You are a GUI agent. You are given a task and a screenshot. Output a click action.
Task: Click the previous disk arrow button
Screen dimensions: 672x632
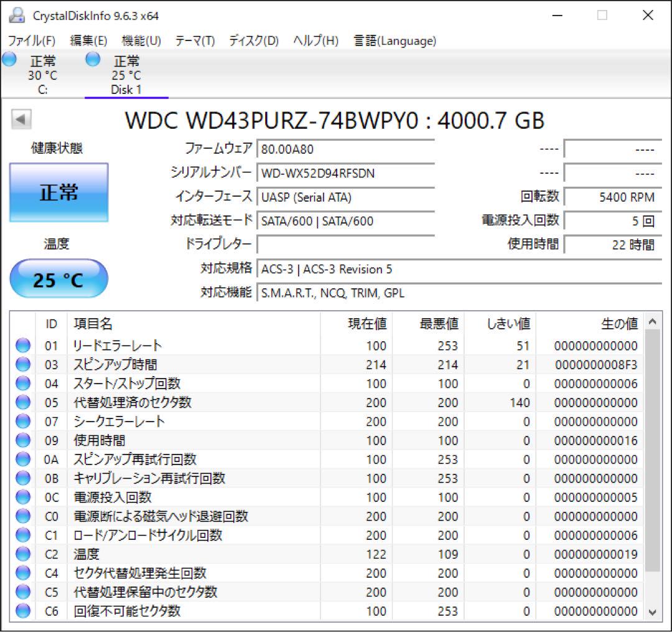[21, 119]
